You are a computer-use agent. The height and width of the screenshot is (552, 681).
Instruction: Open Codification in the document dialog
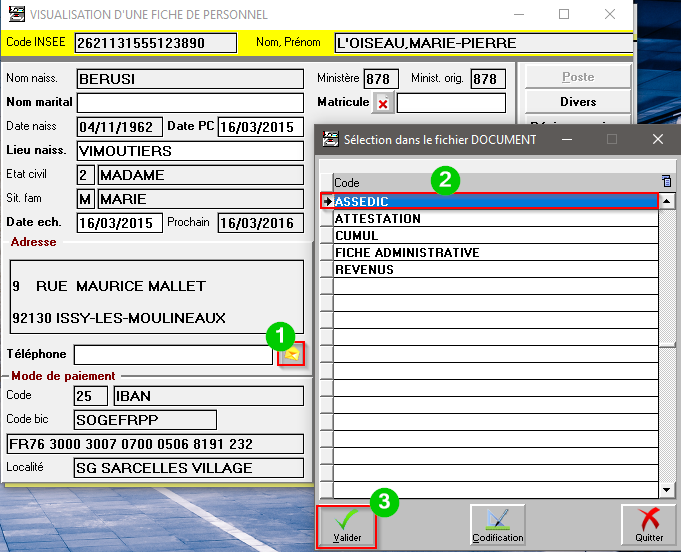(498, 526)
